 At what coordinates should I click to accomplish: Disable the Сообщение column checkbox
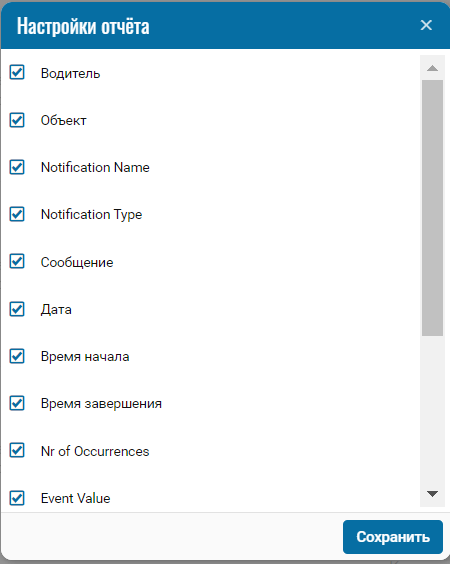17,261
